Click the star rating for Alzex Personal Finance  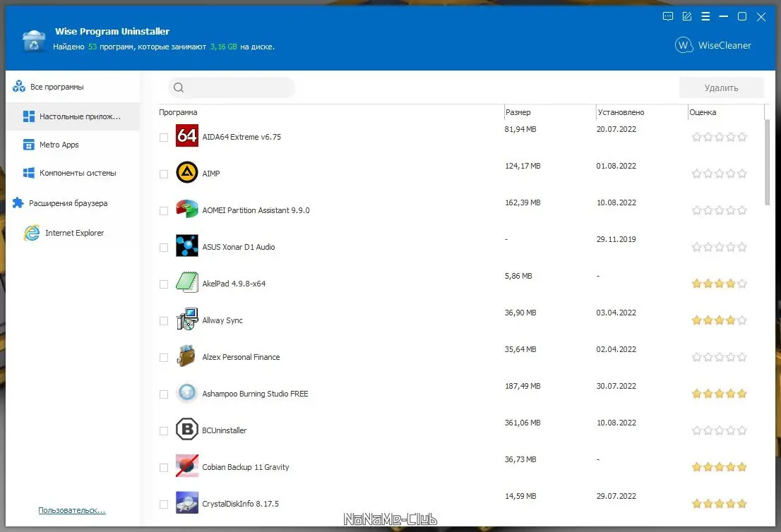click(x=720, y=357)
